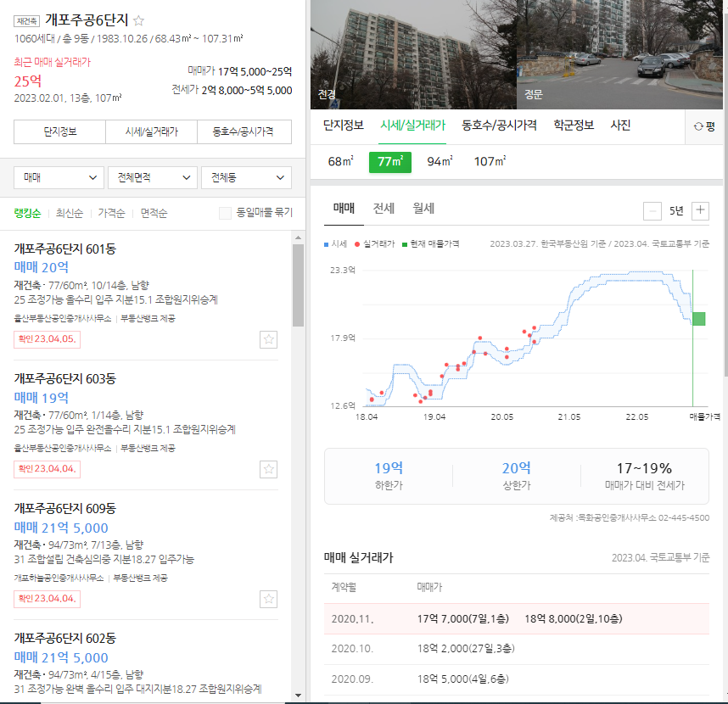This screenshot has height=704, width=728.
Task: Click the 2020.11. transaction row
Action: click(516, 619)
